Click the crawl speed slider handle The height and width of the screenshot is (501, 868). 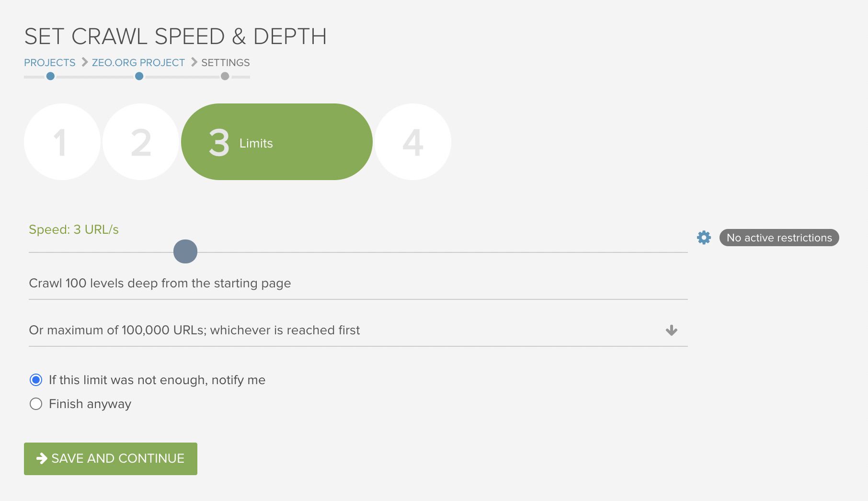pos(185,251)
